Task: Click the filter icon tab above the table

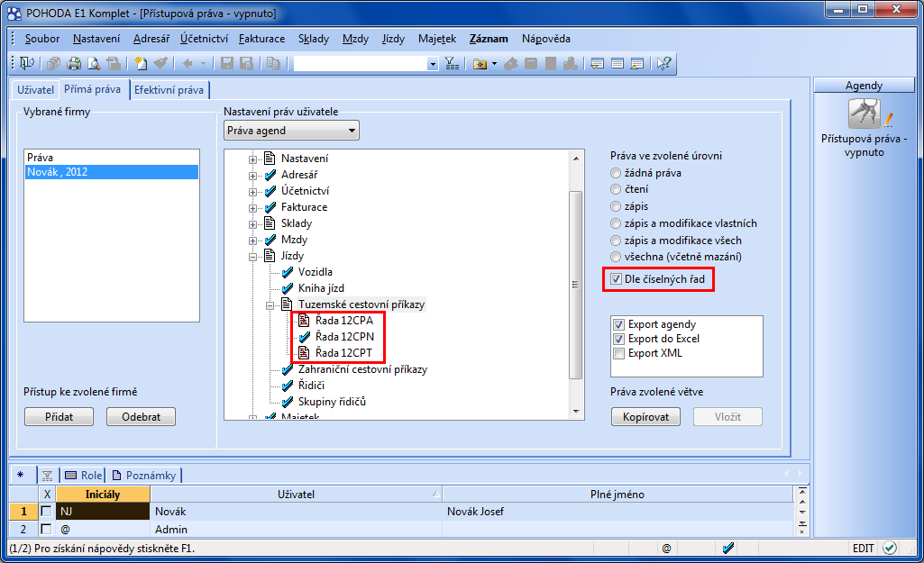Action: click(48, 476)
